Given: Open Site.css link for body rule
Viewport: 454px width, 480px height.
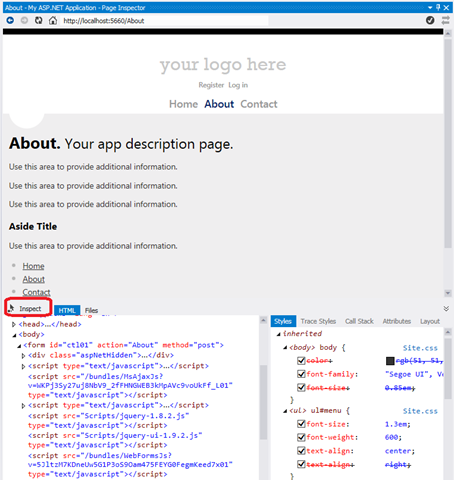Looking at the screenshot, I should [x=420, y=348].
